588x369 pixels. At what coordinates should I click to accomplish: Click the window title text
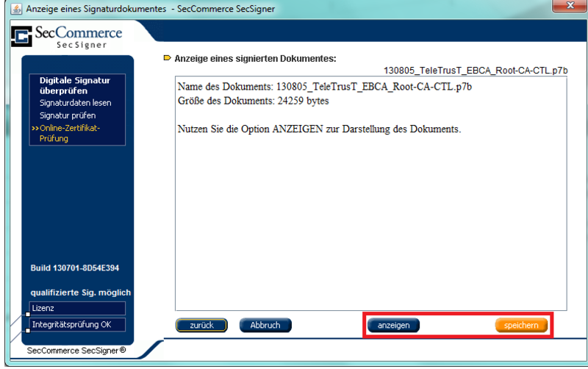click(x=151, y=9)
